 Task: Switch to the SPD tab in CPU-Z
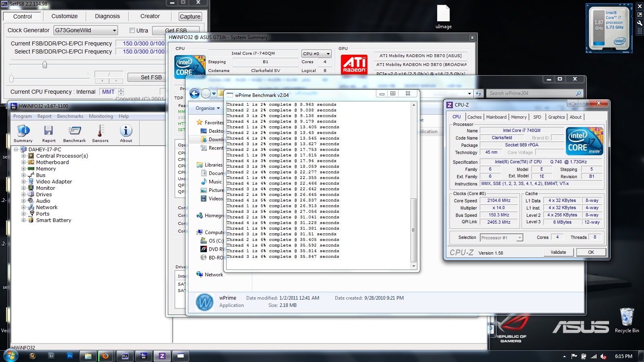(537, 117)
